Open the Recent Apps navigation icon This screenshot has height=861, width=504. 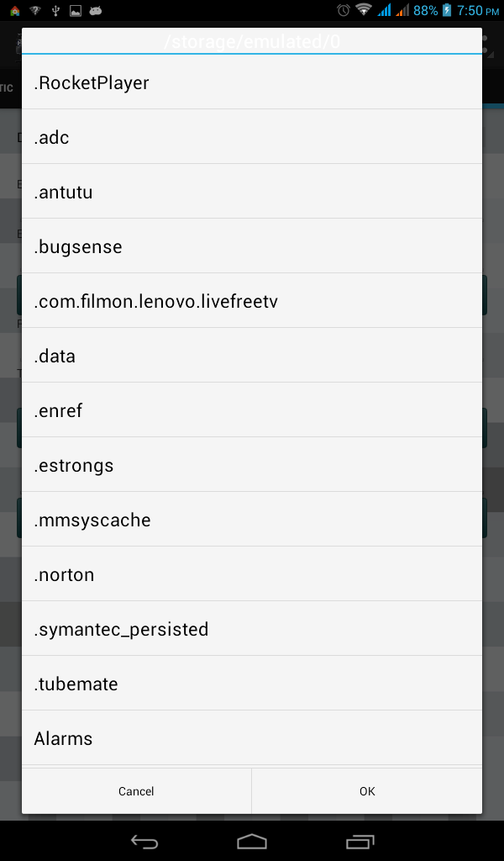click(360, 841)
